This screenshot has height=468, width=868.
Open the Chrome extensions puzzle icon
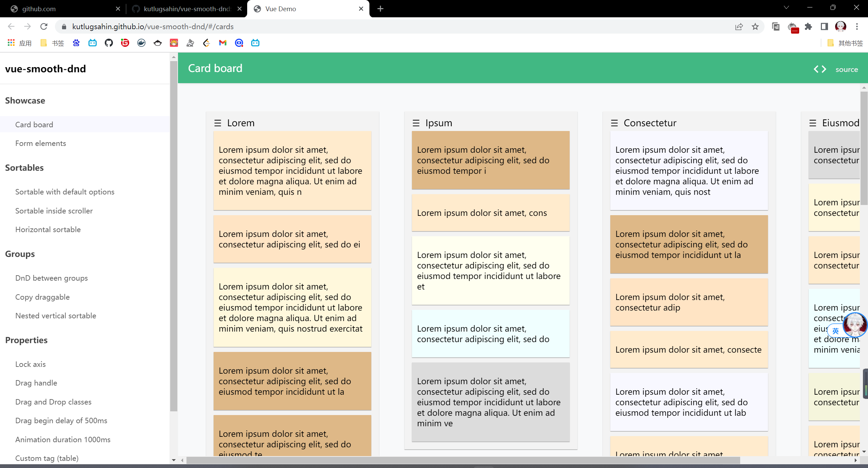point(808,26)
